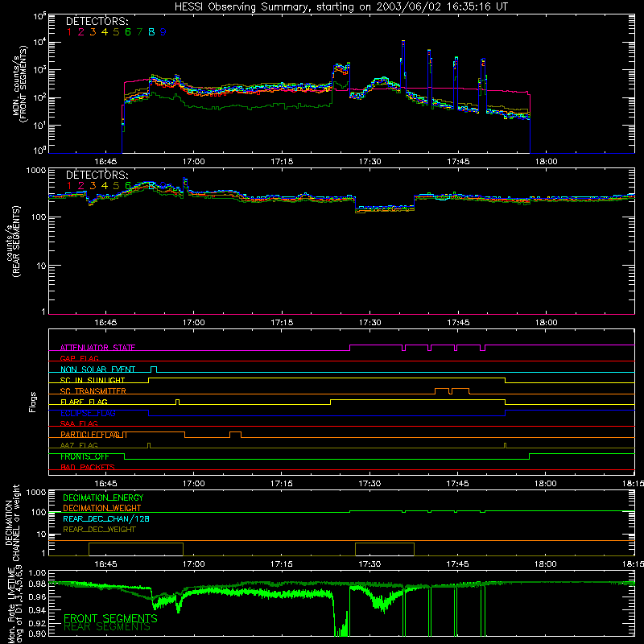Click yellow detector 4 in rear segments legend
This screenshot has width=644, height=644.
[105, 186]
